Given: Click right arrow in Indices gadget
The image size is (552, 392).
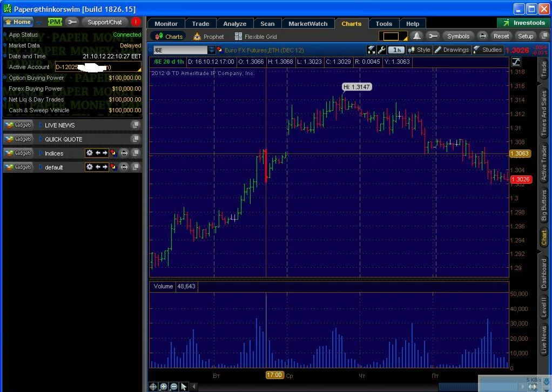Looking at the screenshot, I should (x=105, y=153).
